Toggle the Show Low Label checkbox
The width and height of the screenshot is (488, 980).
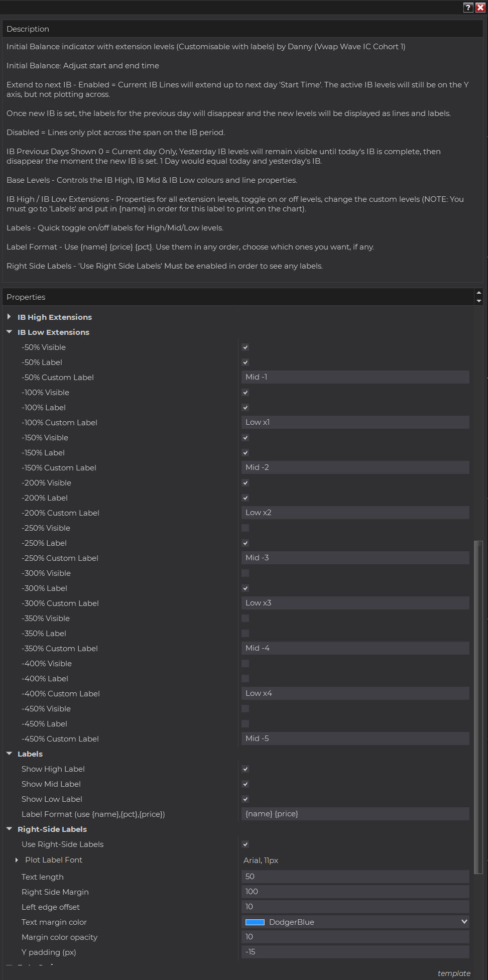click(246, 799)
